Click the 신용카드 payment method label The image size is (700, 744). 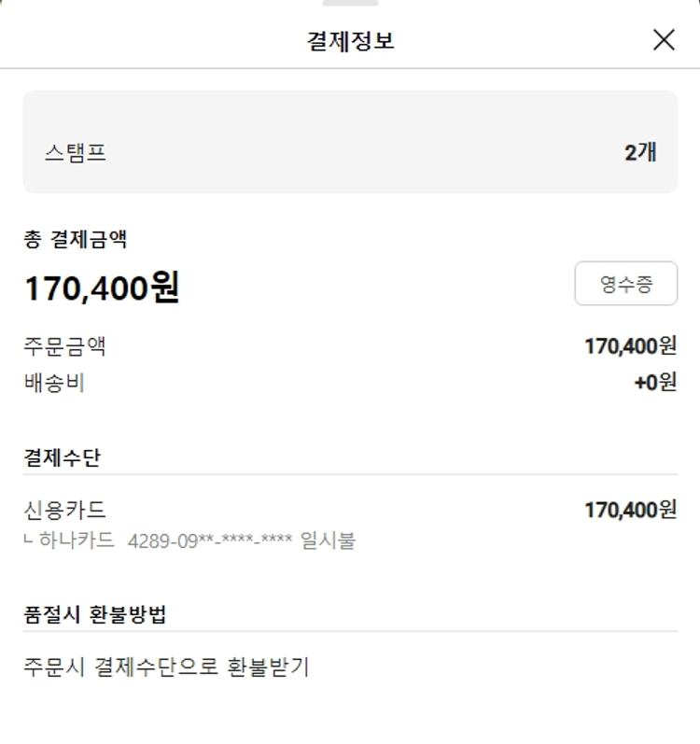[64, 510]
